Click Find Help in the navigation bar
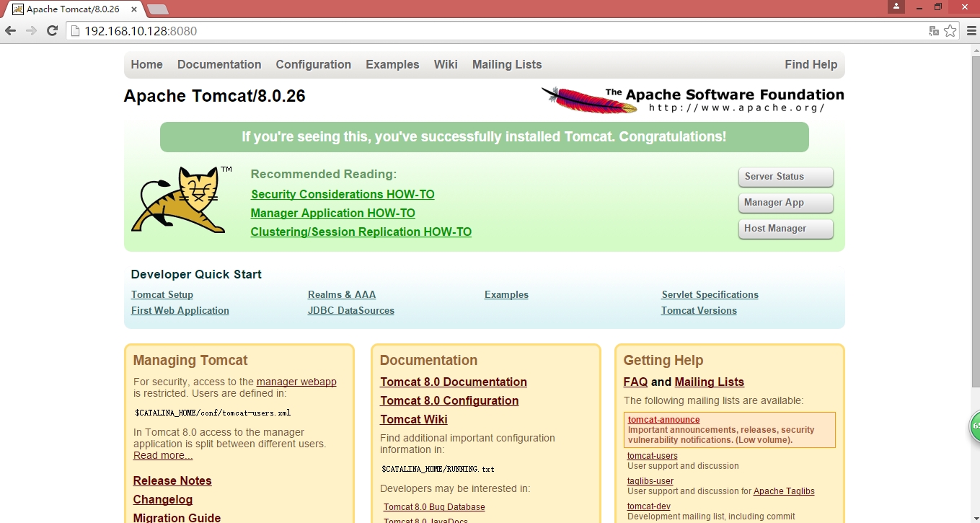The height and width of the screenshot is (523, 980). pyautogui.click(x=811, y=64)
